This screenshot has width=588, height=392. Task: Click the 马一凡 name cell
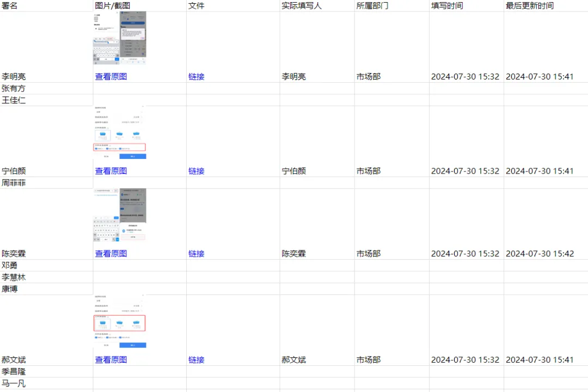pyautogui.click(x=14, y=384)
